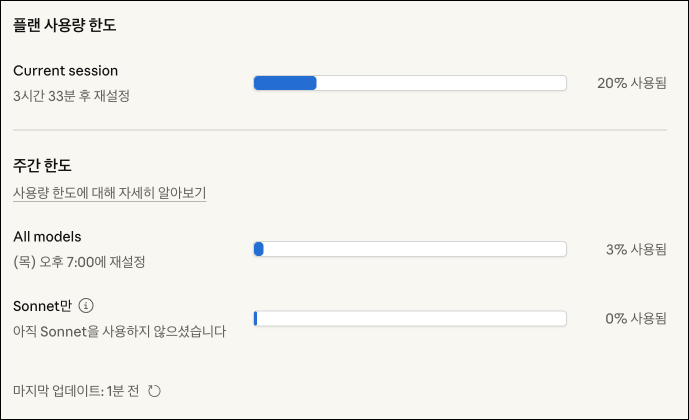689x420 pixels.
Task: Click the 아직 Sonnet을 사용하지 않으셨습니다 message
Action: coord(120,331)
